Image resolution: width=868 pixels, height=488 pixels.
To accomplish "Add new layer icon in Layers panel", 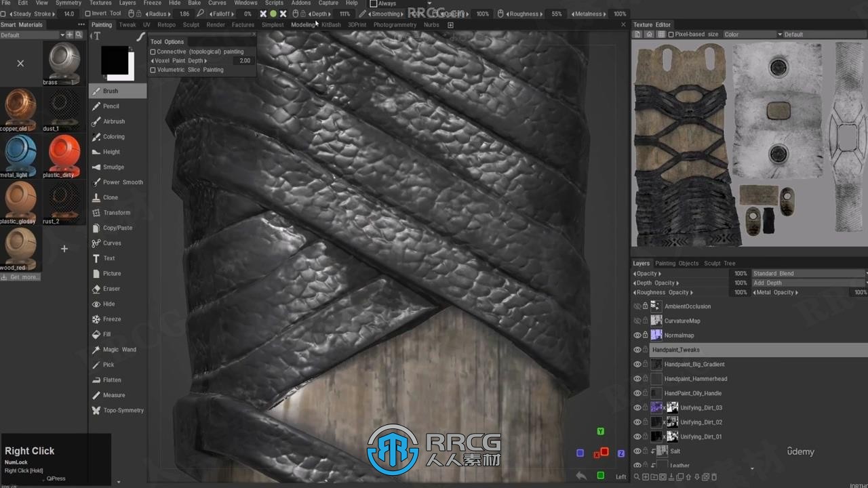I will pyautogui.click(x=646, y=477).
